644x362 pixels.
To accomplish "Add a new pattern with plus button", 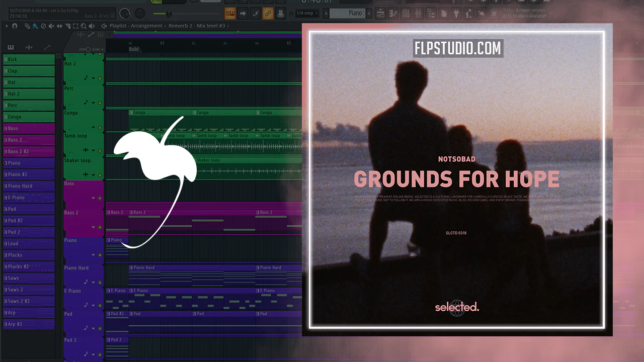I will pos(369,13).
